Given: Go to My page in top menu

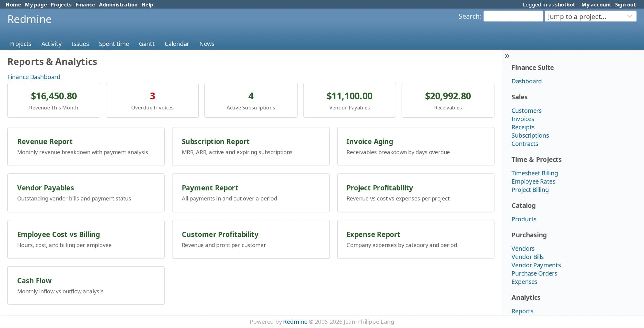Looking at the screenshot, I should (36, 5).
